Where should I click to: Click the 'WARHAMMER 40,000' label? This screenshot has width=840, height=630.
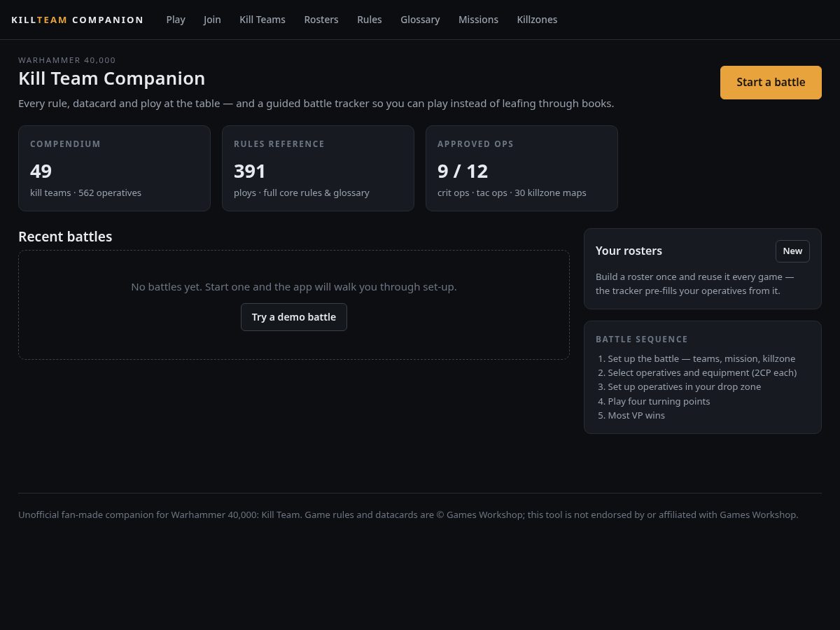pos(67,60)
